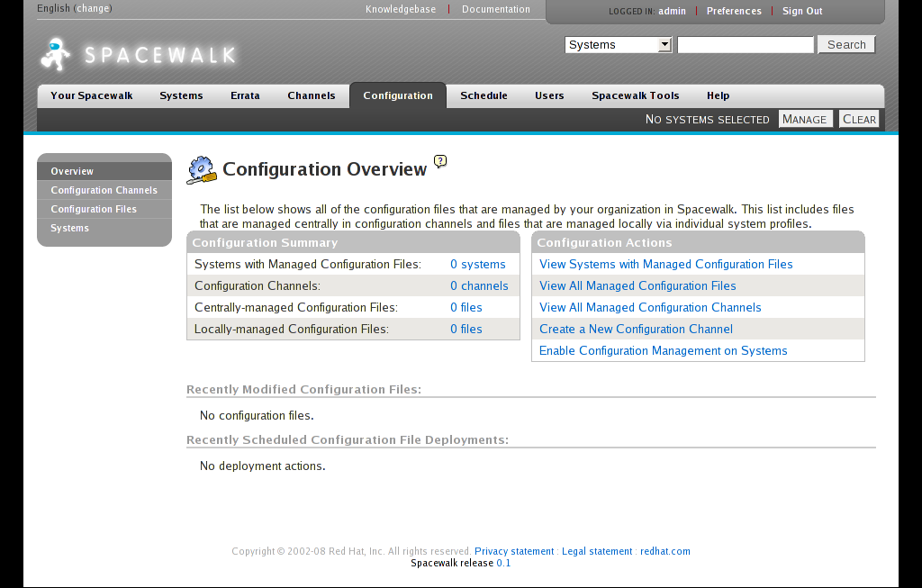Switch to the Systems tab
922x588 pixels.
(x=181, y=95)
